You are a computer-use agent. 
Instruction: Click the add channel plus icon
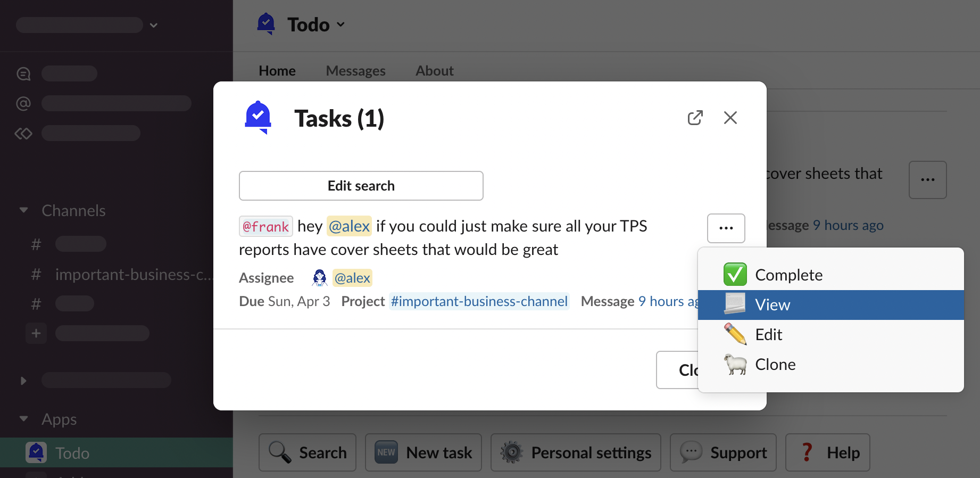tap(36, 333)
